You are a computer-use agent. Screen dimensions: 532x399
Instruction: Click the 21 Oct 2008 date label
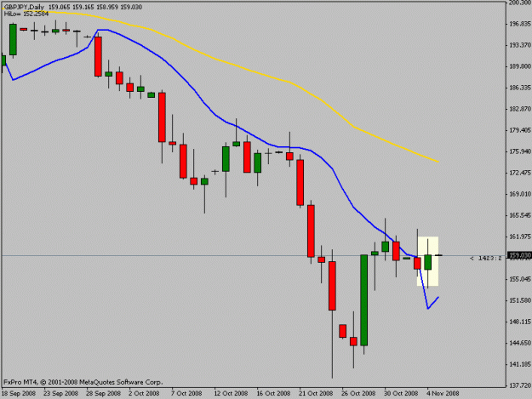pos(316,394)
